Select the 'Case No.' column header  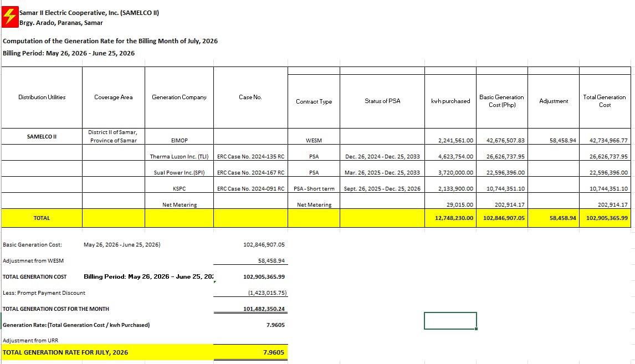[x=250, y=97]
